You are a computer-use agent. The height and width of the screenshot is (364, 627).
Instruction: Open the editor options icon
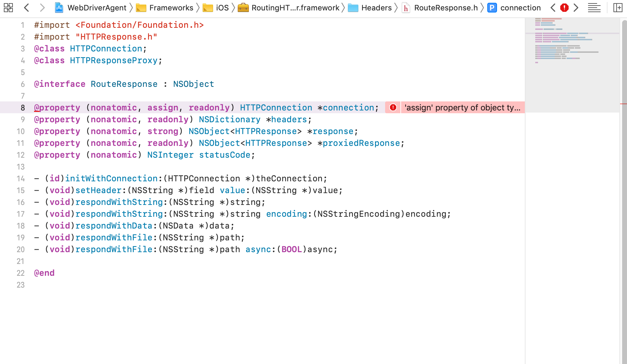click(x=594, y=8)
